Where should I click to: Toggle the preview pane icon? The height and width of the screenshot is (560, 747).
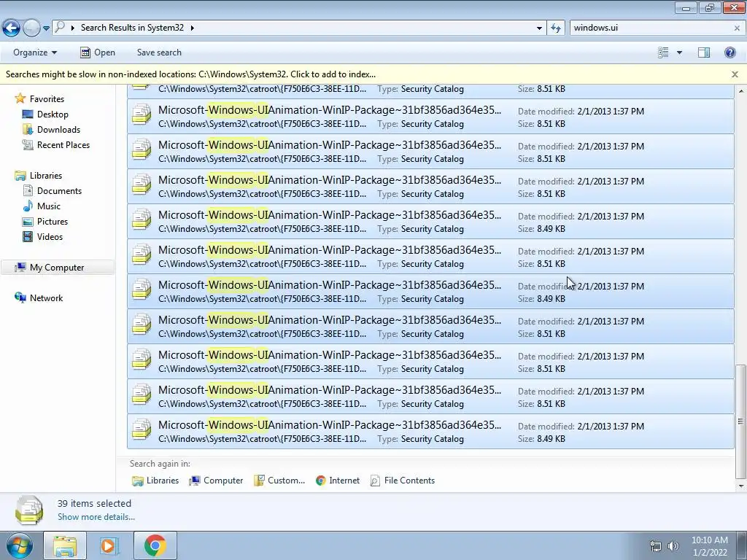point(704,52)
